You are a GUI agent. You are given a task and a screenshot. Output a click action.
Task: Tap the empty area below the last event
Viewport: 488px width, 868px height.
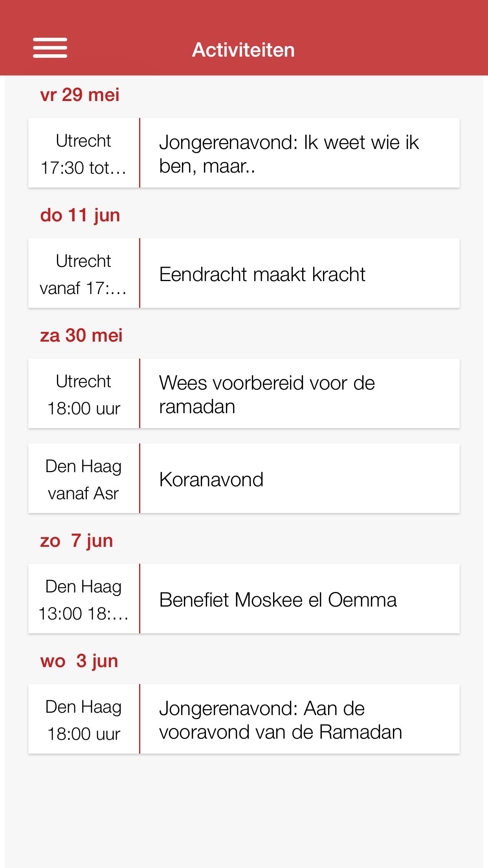pyautogui.click(x=244, y=810)
